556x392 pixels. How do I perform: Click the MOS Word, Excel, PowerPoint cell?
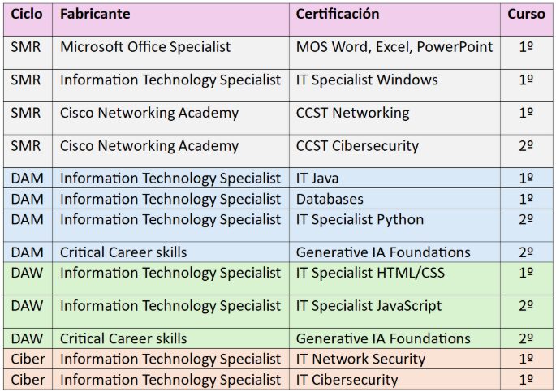click(x=394, y=53)
